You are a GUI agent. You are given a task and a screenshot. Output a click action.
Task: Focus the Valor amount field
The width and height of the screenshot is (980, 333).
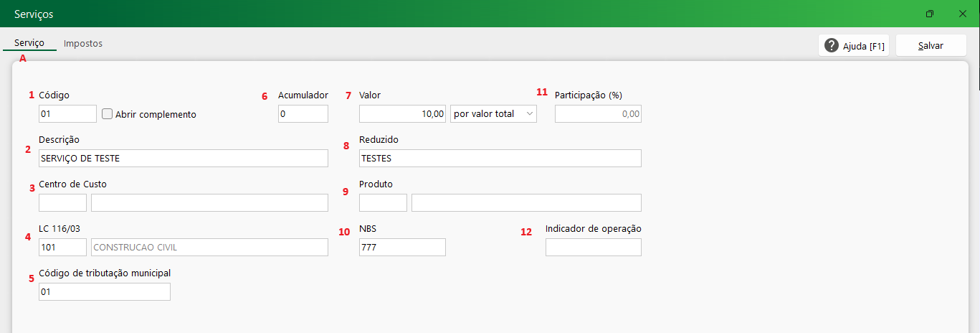tap(402, 113)
